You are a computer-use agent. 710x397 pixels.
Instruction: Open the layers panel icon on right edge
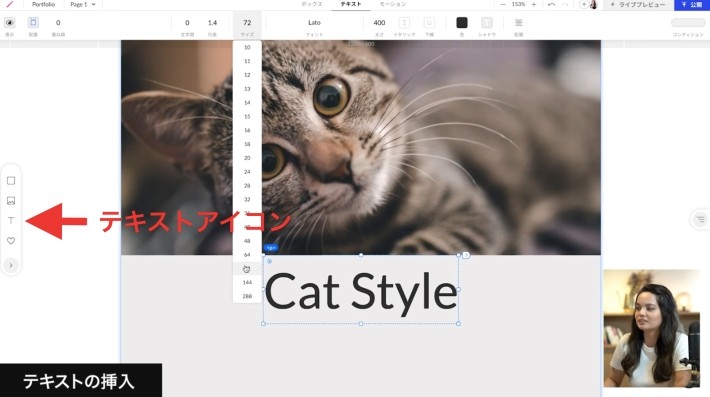pos(700,220)
